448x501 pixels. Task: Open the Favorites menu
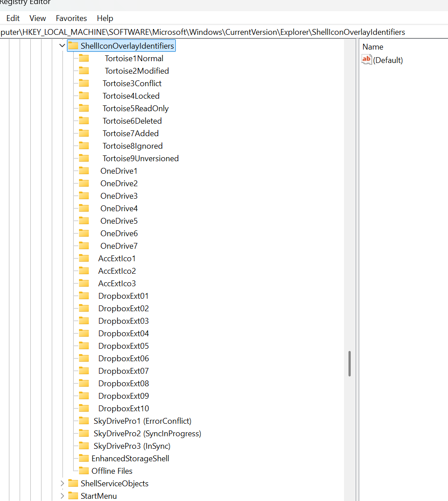[71, 18]
